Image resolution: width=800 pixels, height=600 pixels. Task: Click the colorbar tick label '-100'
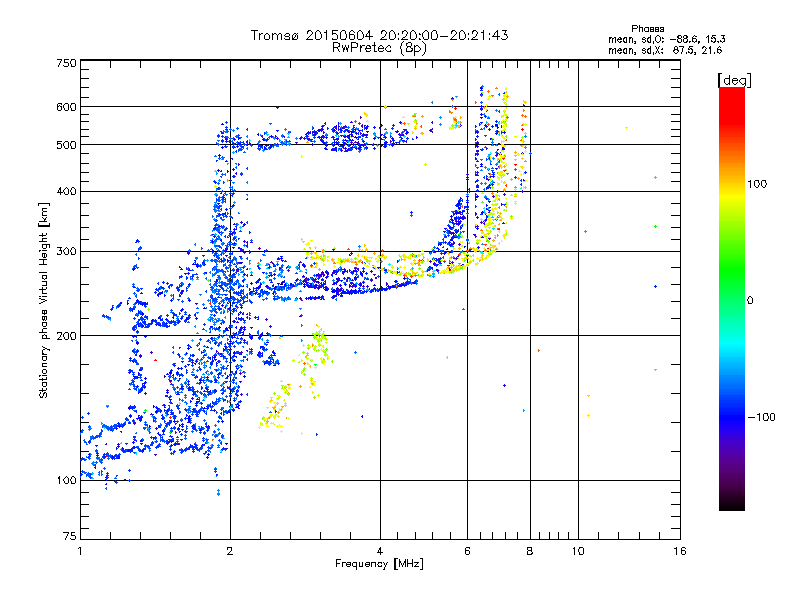pos(761,417)
